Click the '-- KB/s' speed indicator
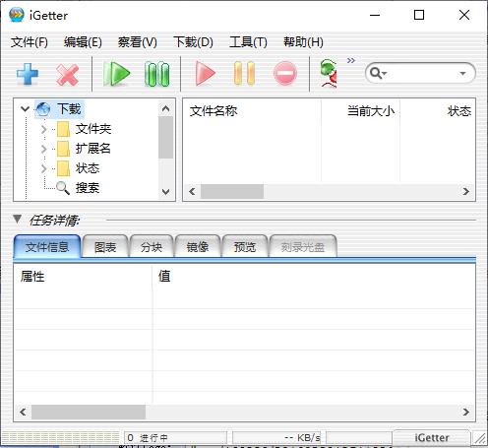Image resolution: width=488 pixels, height=448 pixels. pos(276,438)
